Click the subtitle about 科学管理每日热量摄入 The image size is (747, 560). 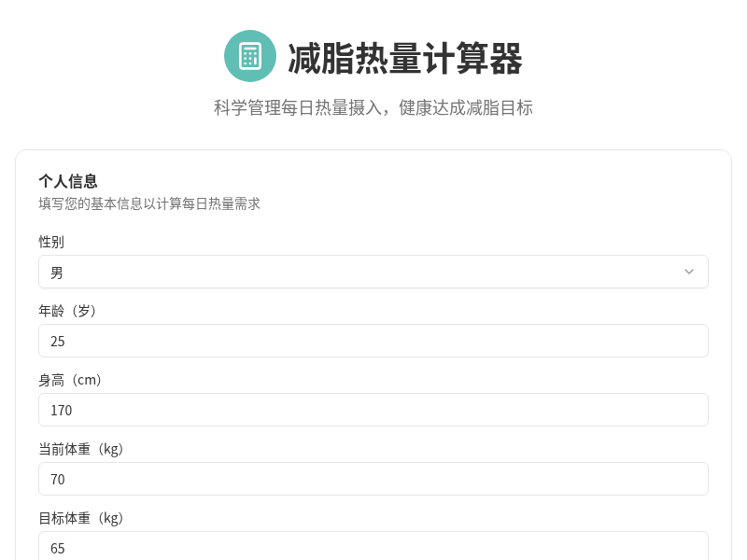373,108
